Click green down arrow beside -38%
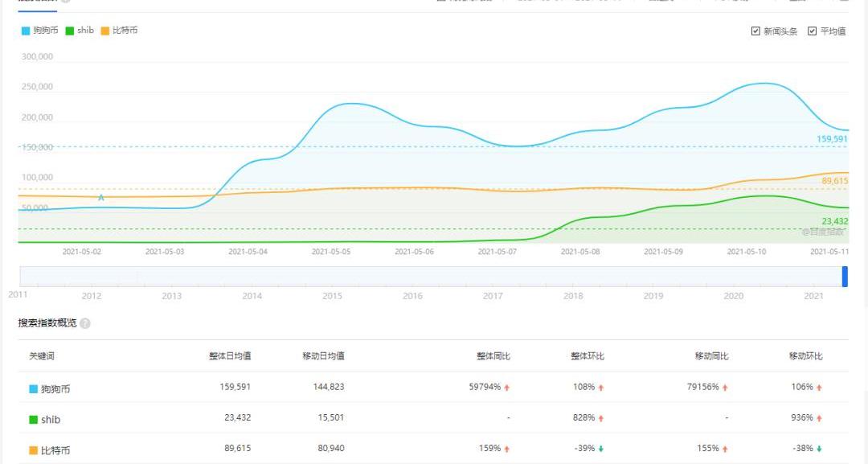Viewport: 868px width, 464px height. 819,449
